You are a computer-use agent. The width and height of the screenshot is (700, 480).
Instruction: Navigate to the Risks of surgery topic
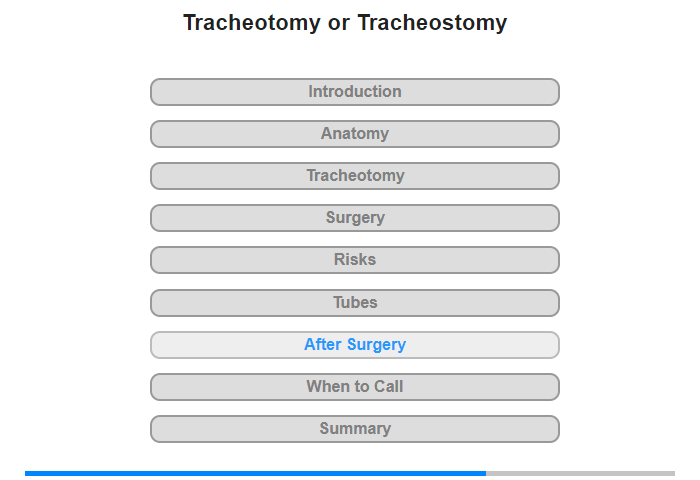[354, 260]
